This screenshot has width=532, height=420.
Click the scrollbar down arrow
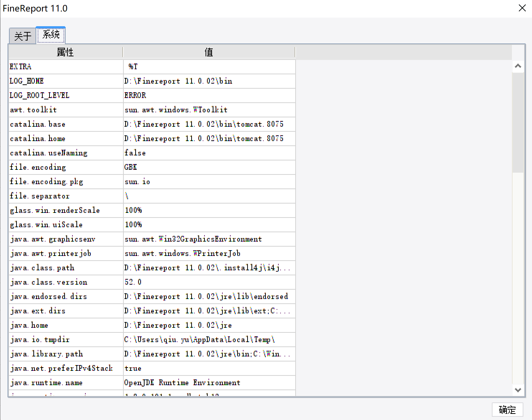[518, 390]
